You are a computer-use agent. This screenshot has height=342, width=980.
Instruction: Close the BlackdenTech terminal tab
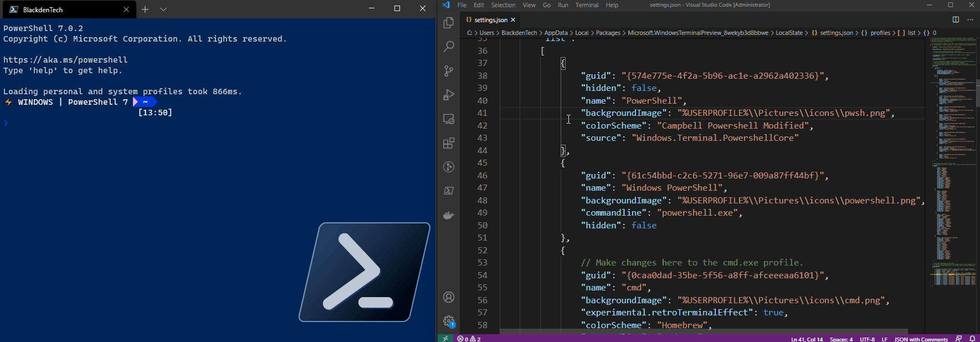point(126,9)
